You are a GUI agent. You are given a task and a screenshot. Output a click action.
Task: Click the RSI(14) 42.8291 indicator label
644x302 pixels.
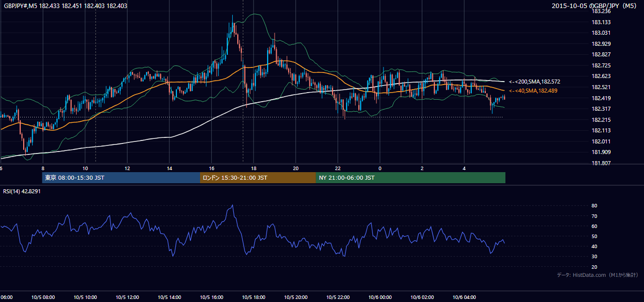(x=22, y=191)
